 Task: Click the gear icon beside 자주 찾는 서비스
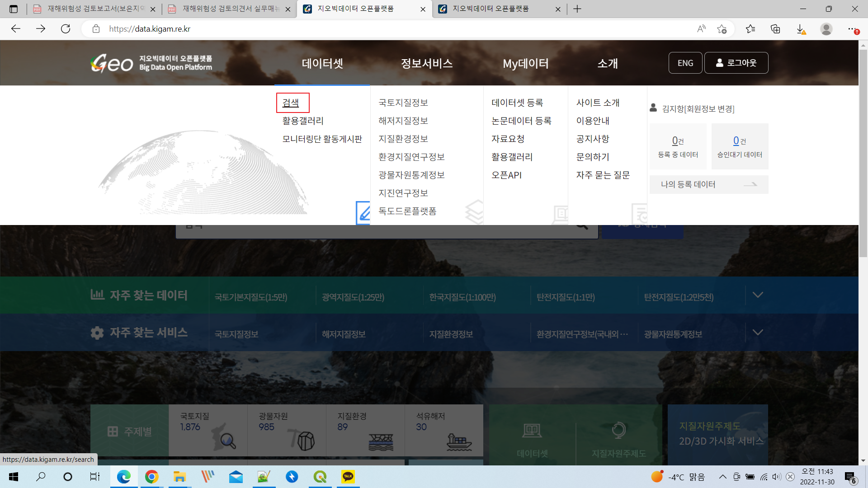click(x=97, y=333)
